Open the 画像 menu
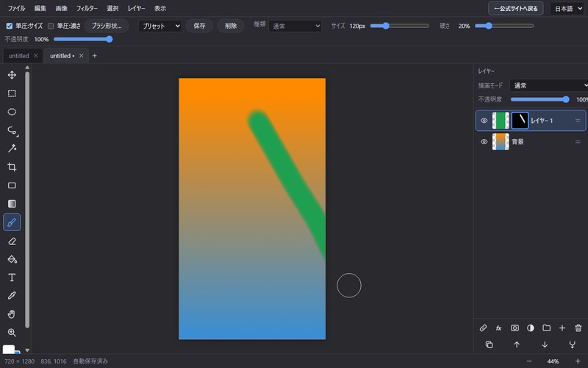Image resolution: width=588 pixels, height=368 pixels. (x=62, y=8)
